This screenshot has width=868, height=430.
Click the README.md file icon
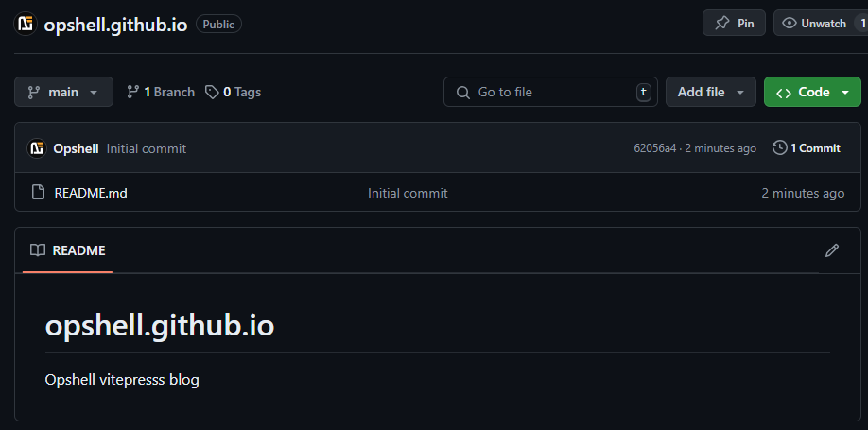(x=38, y=193)
